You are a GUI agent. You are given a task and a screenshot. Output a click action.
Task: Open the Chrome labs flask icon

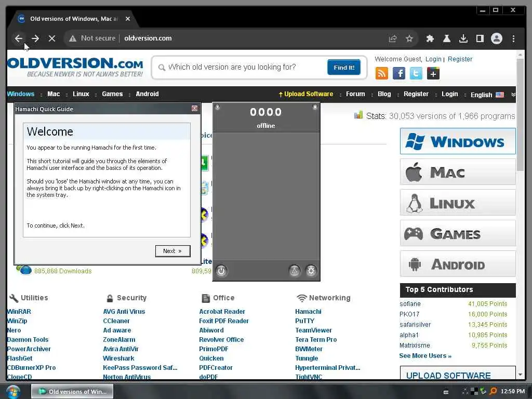click(447, 38)
